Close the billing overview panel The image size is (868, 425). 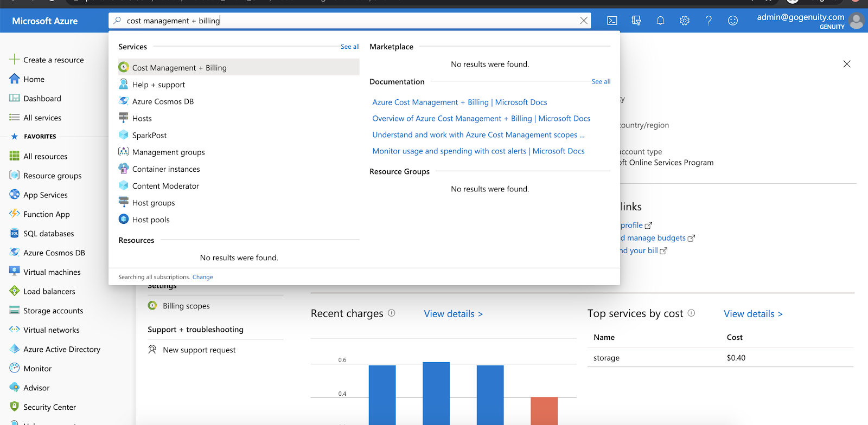click(847, 64)
